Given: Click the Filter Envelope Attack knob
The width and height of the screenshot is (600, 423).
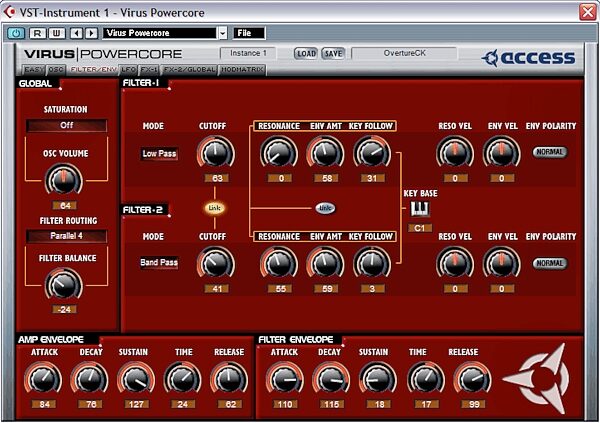Looking at the screenshot, I should point(284,379).
